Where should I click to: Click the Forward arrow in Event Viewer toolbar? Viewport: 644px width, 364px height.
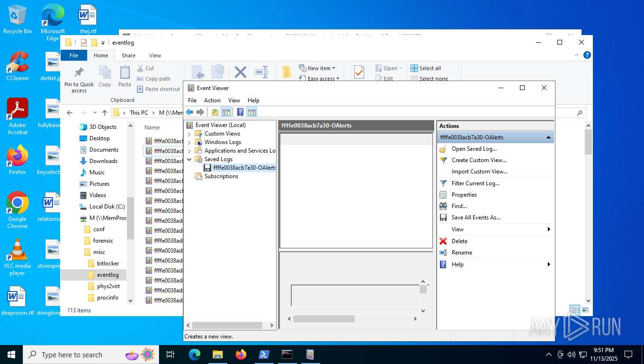[x=200, y=112]
